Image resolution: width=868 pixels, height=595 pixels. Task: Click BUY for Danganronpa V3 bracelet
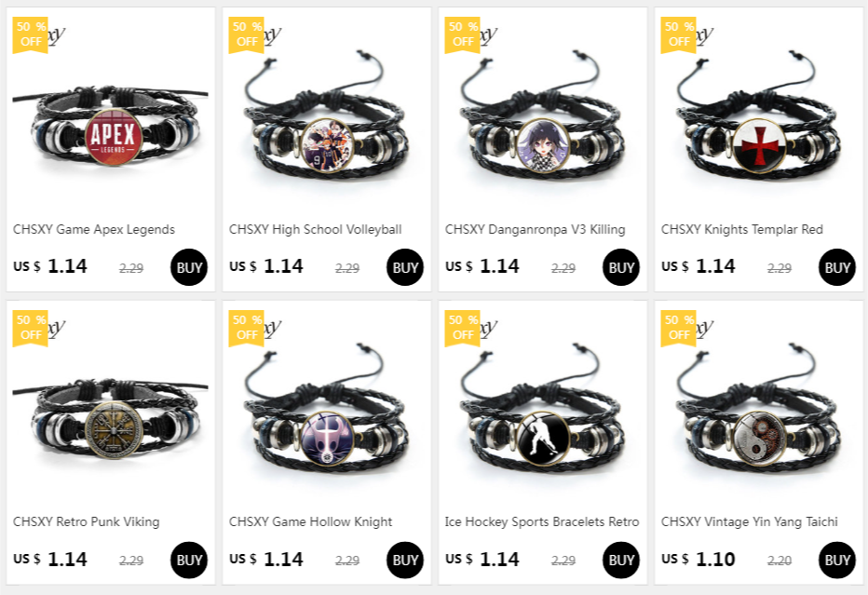pyautogui.click(x=621, y=267)
